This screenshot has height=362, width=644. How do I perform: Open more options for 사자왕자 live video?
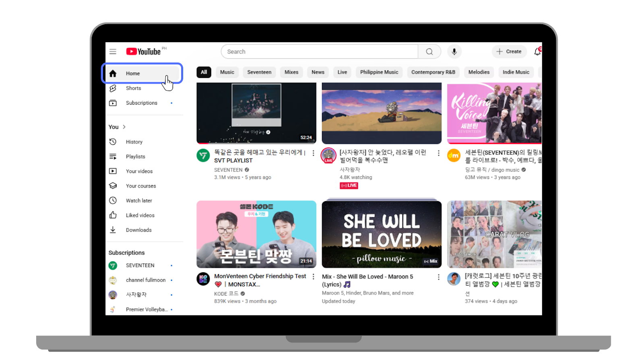pos(438,153)
